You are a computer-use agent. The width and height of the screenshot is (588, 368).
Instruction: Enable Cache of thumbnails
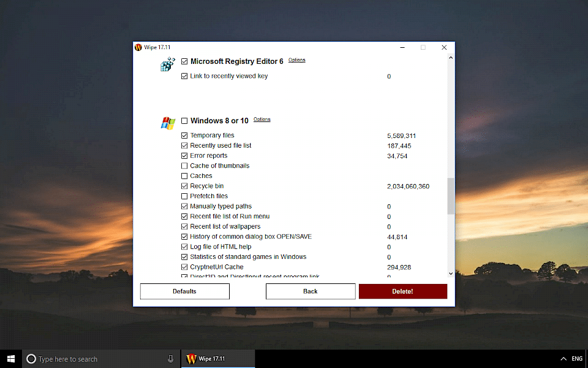click(x=184, y=166)
